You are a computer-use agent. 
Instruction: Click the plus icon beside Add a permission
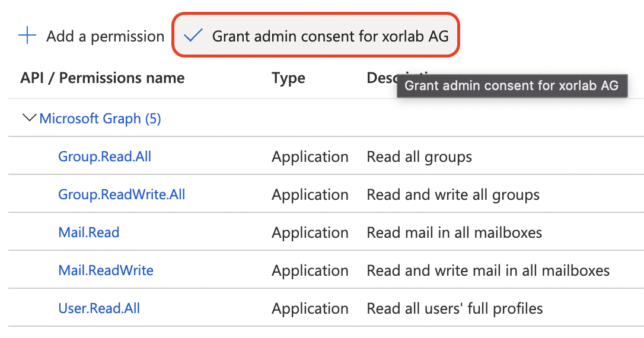click(27, 36)
